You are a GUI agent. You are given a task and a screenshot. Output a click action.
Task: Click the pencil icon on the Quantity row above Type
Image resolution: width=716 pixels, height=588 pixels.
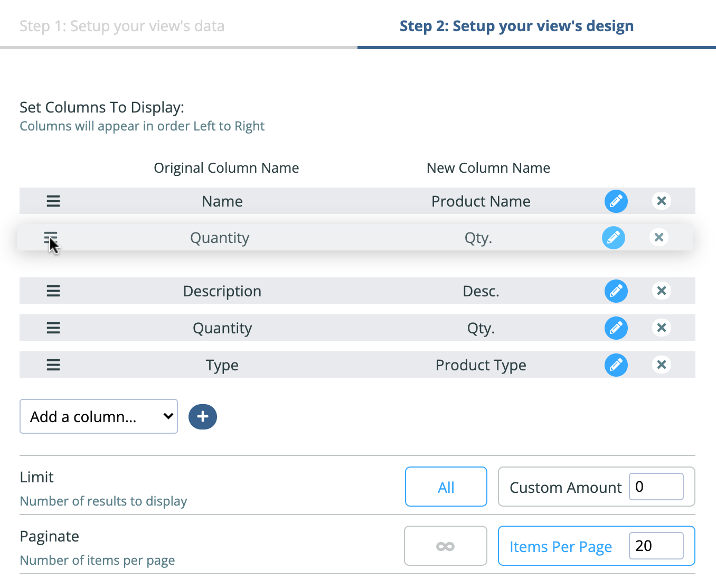click(x=616, y=328)
